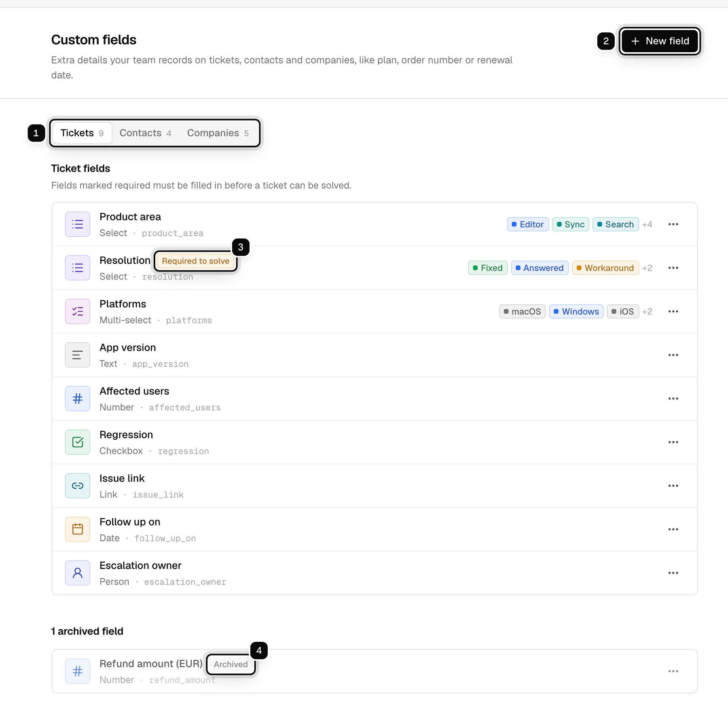Click the macOS option chip
The image size is (728, 702).
[522, 312]
